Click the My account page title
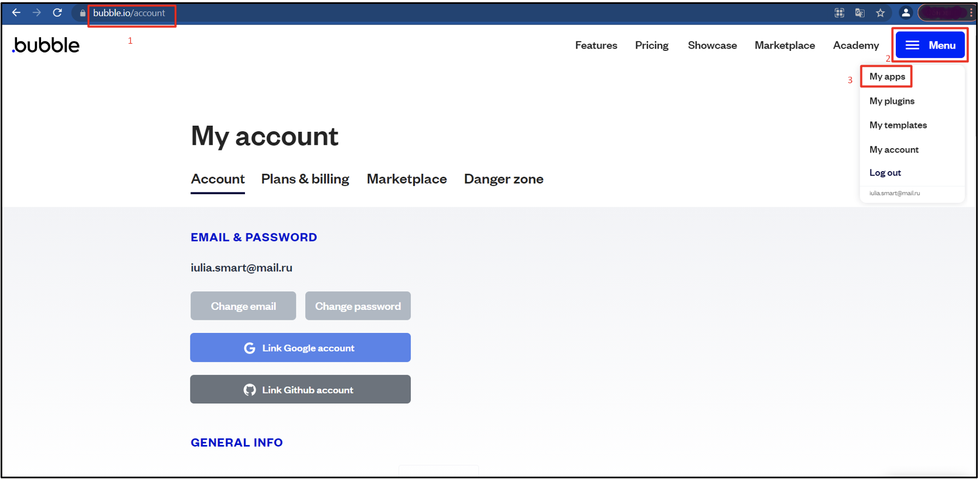 coord(265,136)
